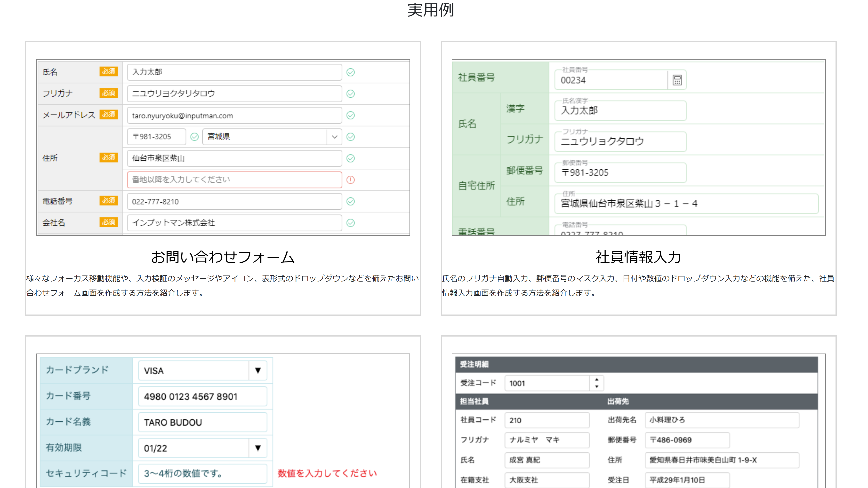Open the calculator icon in 社員番号 field
The image size is (868, 488).
[677, 80]
